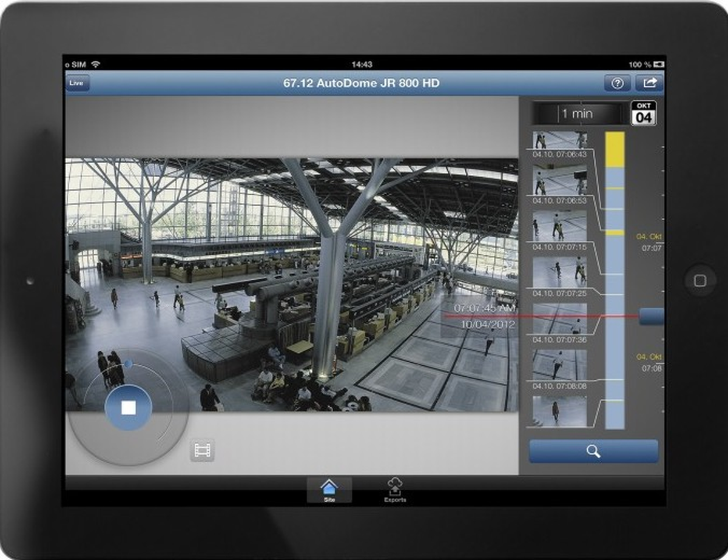
Task: Click the large yellow event at the top of the timeline
Action: point(615,150)
